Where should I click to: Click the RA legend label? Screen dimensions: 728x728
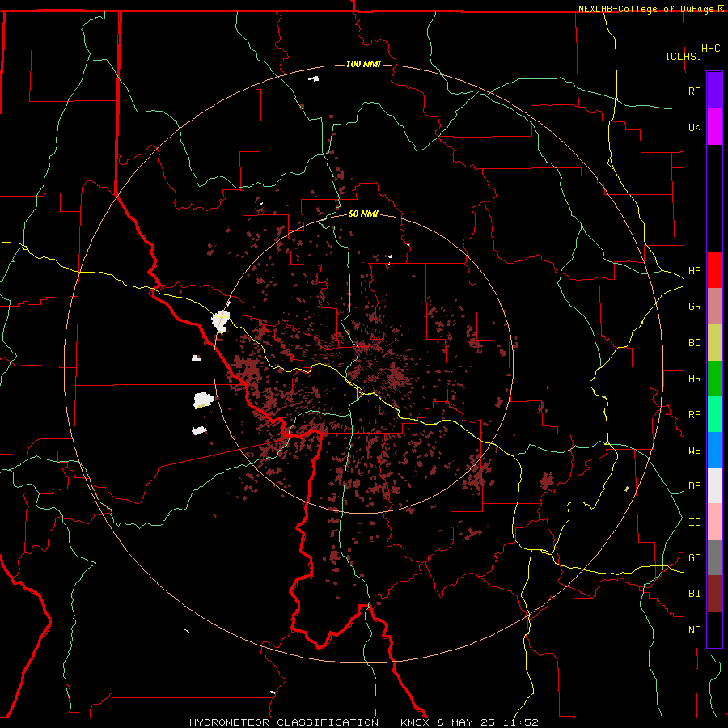(694, 415)
